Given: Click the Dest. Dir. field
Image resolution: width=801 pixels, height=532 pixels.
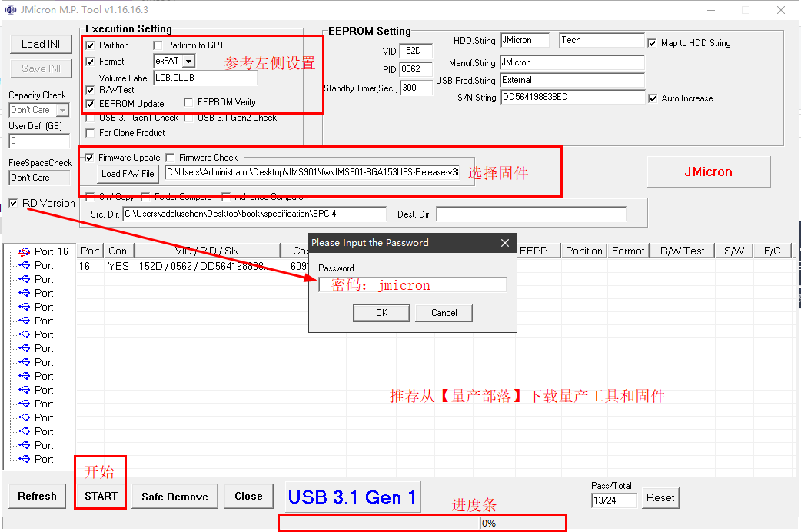Looking at the screenshot, I should tap(531, 214).
